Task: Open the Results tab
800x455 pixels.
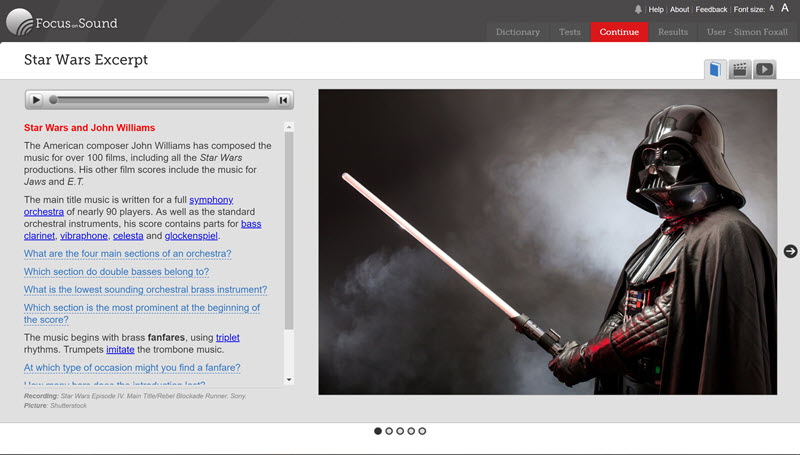Action: coord(672,32)
